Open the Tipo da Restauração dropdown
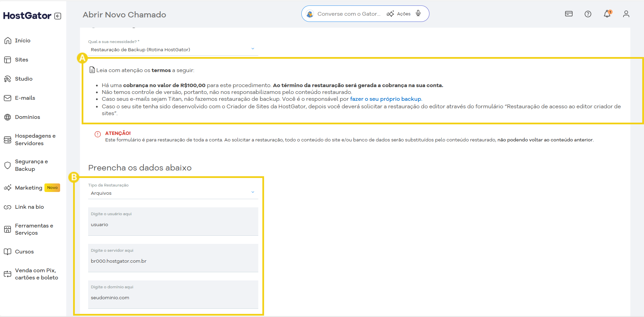644x317 pixels. [x=173, y=193]
